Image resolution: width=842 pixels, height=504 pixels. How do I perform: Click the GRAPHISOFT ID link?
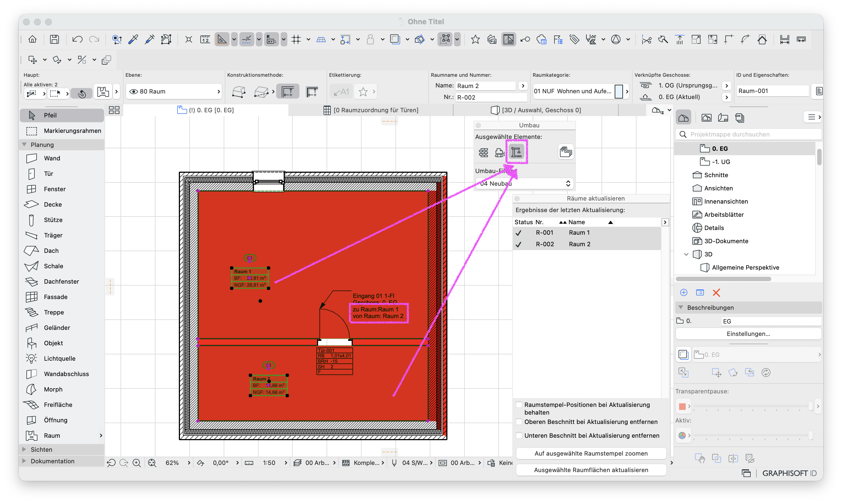789,473
